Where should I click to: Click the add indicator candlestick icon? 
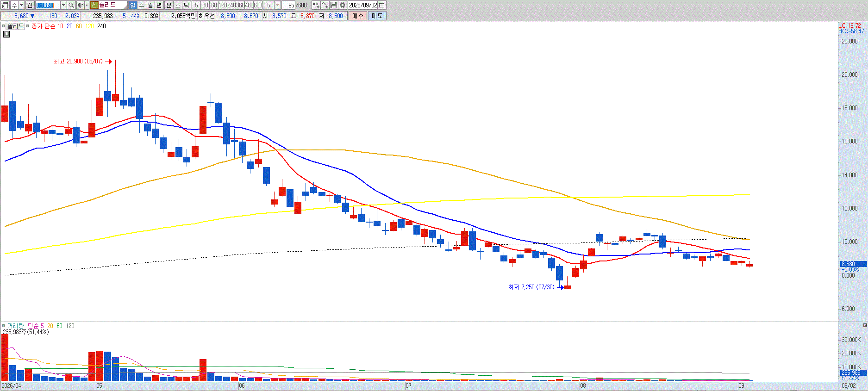[x=316, y=5]
